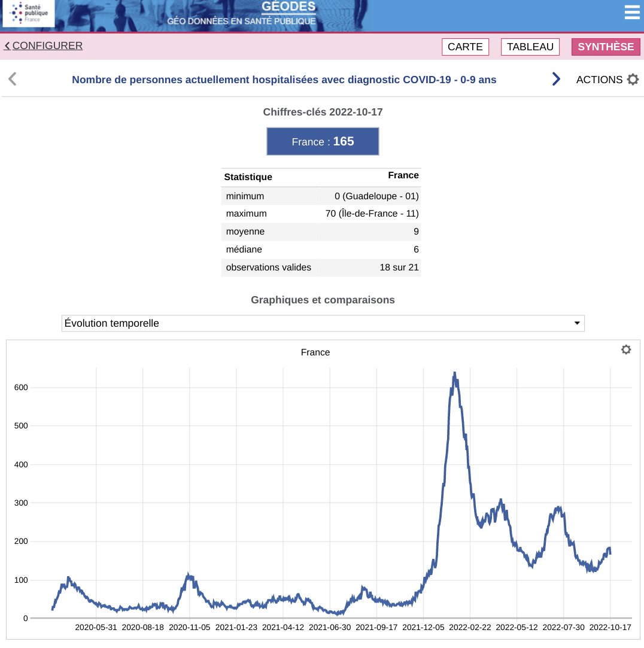Click the France chart title

click(x=315, y=352)
